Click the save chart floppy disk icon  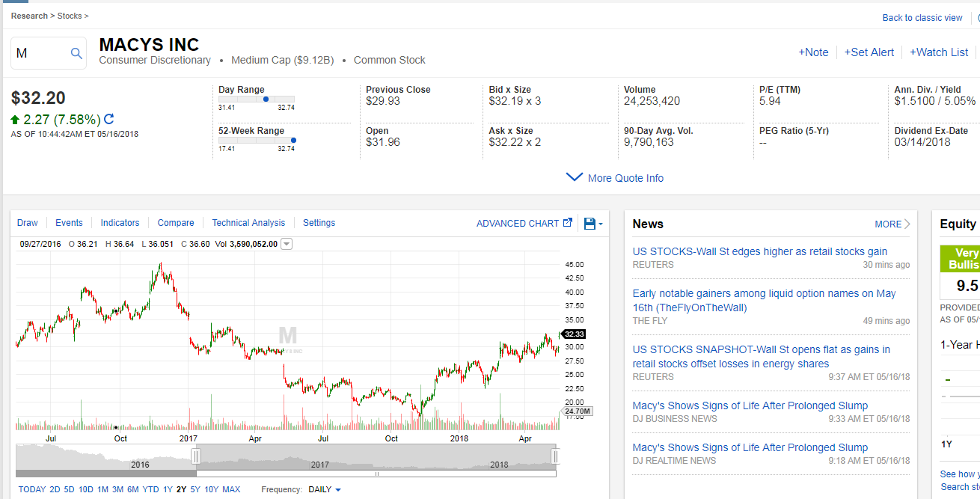pyautogui.click(x=589, y=224)
